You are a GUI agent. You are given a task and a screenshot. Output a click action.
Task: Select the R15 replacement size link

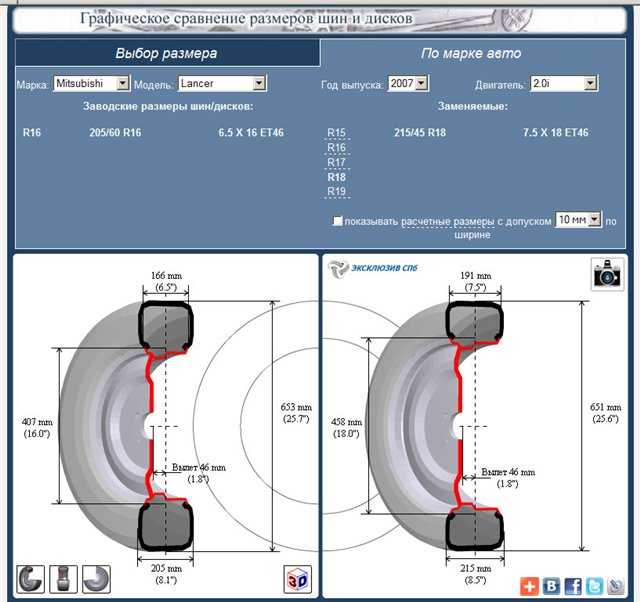pos(337,133)
